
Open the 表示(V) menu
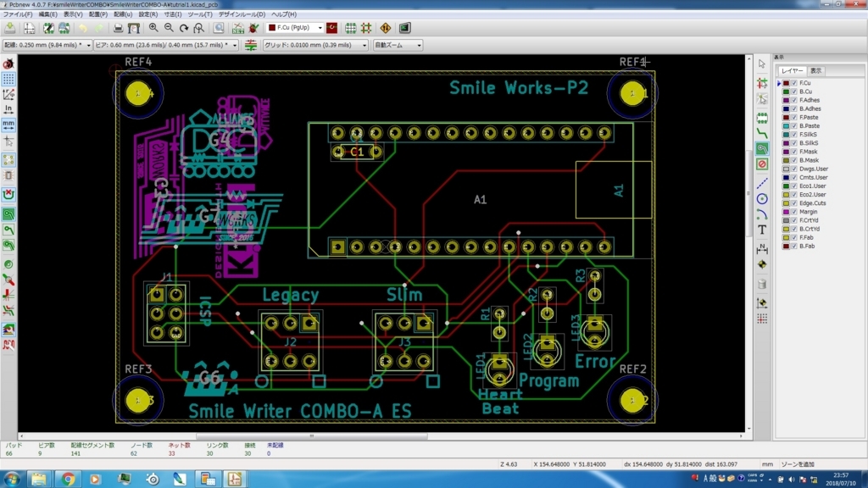tap(73, 14)
